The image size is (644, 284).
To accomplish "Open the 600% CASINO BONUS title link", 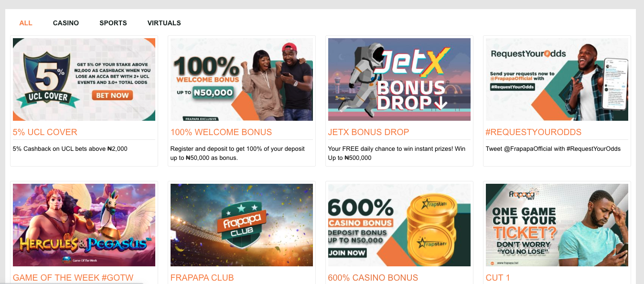I will [373, 278].
